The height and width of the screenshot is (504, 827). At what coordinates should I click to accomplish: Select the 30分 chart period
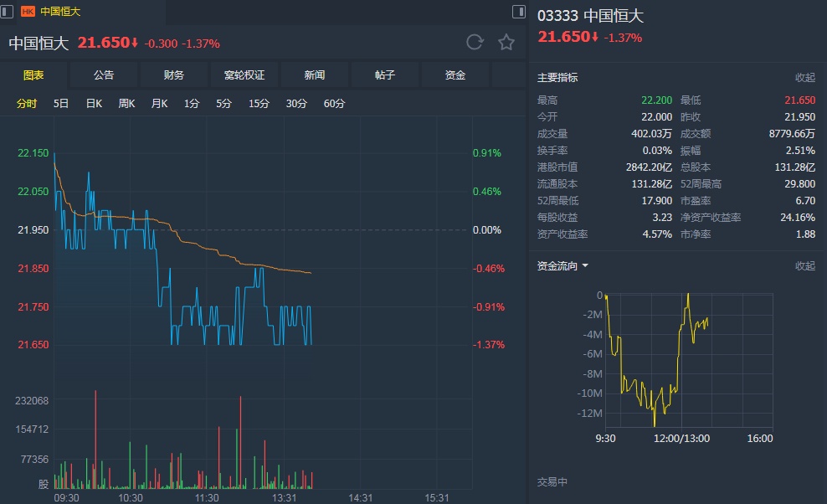click(x=295, y=104)
